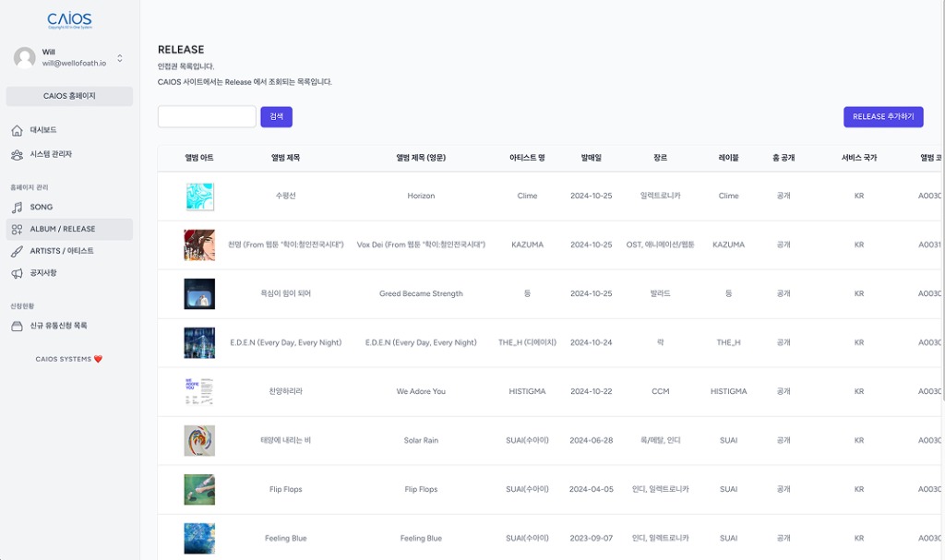Open the ALBUM / RELEASE menu item
The height and width of the screenshot is (560, 945).
pos(63,229)
